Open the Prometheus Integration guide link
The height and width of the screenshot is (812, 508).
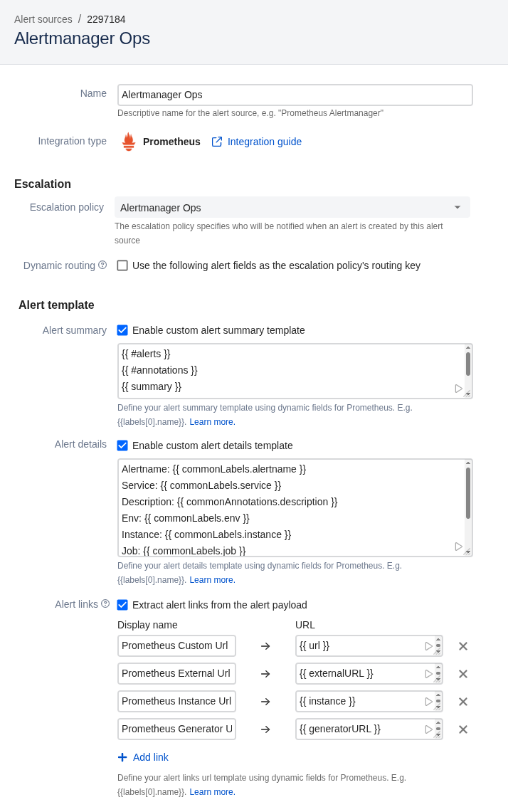click(x=264, y=142)
